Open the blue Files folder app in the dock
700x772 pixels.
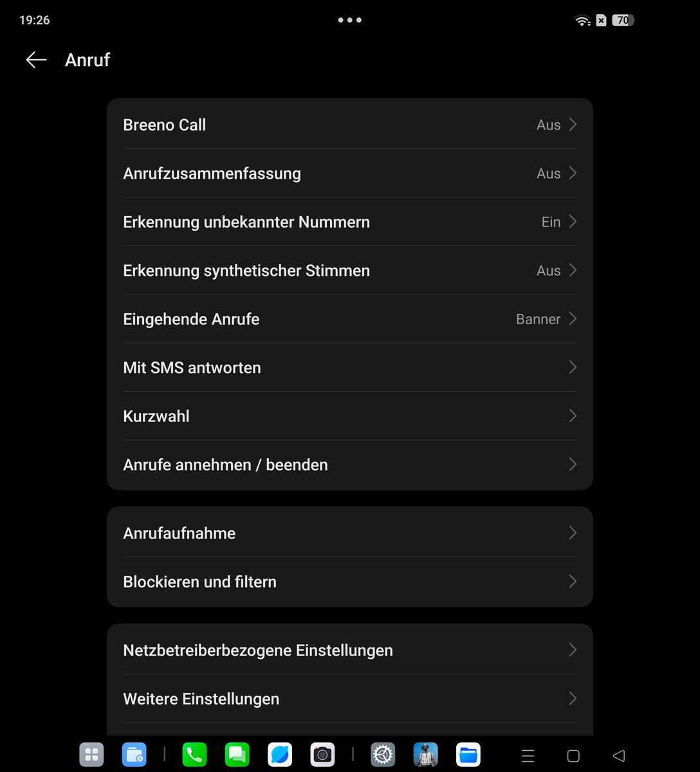(468, 755)
